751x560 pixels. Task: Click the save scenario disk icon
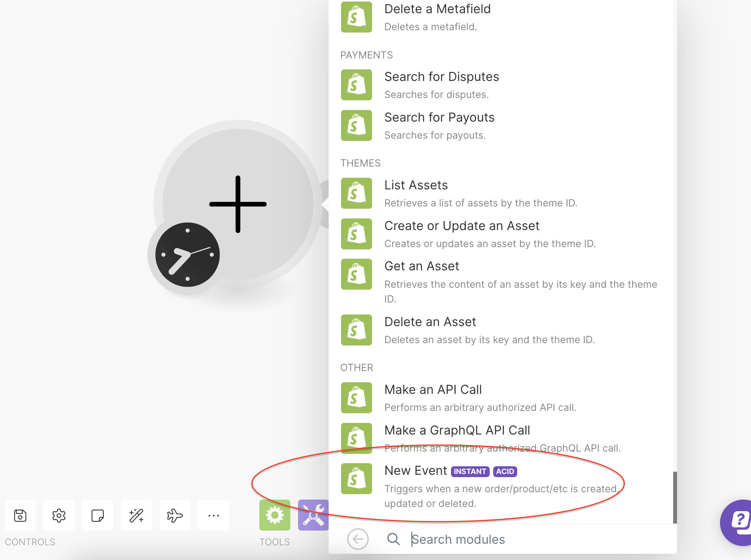coord(20,515)
